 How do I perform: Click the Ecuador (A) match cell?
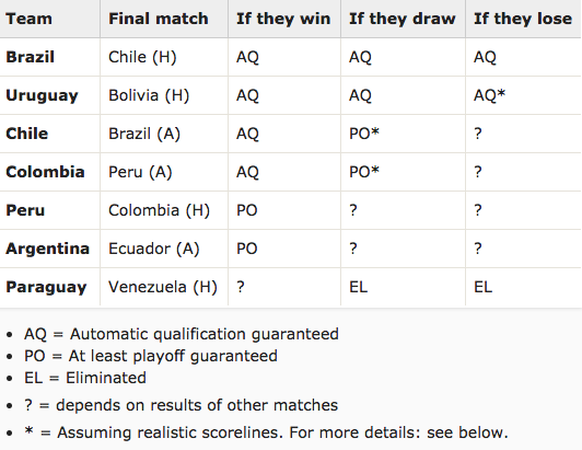[x=154, y=248]
